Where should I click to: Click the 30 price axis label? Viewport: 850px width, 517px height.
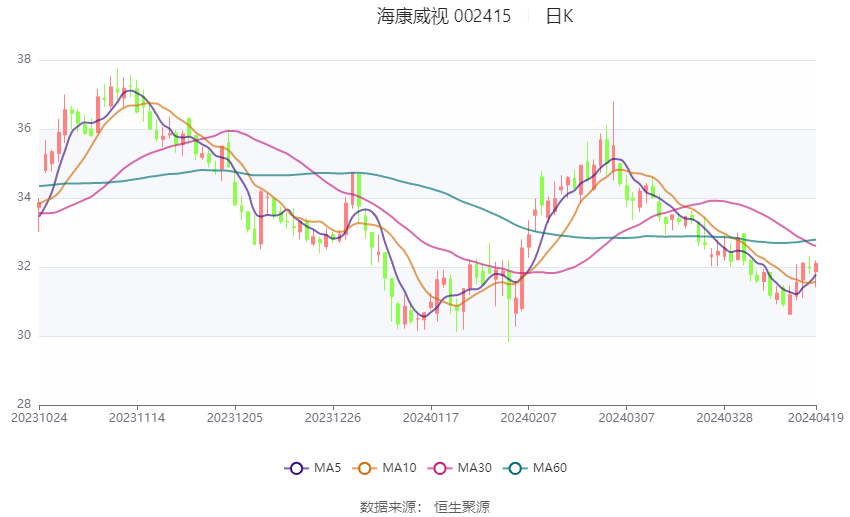point(24,336)
